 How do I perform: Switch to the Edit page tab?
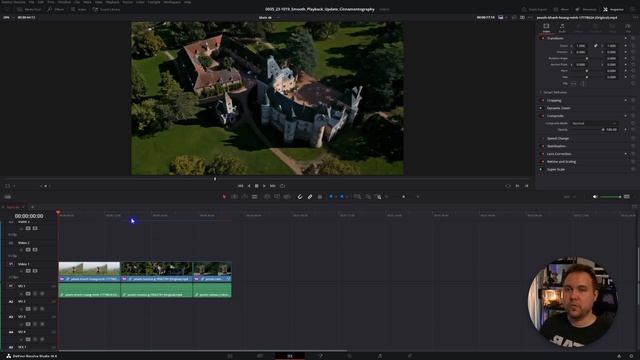pos(290,356)
